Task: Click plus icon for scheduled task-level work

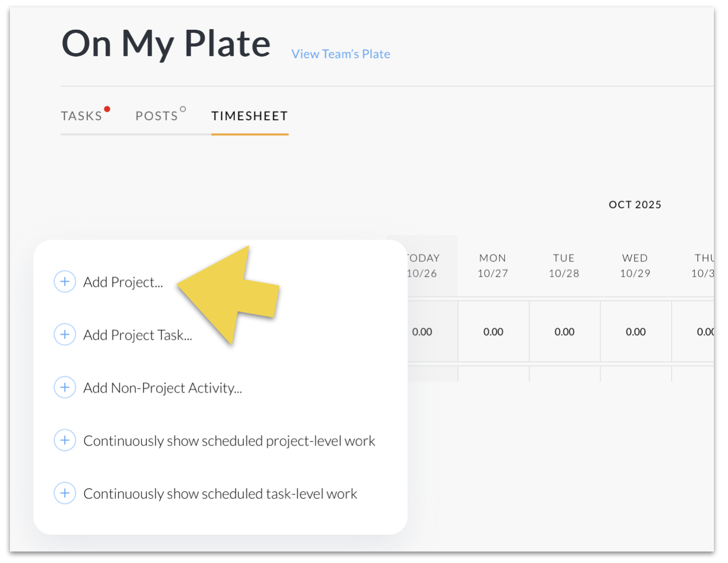Action: pos(65,493)
